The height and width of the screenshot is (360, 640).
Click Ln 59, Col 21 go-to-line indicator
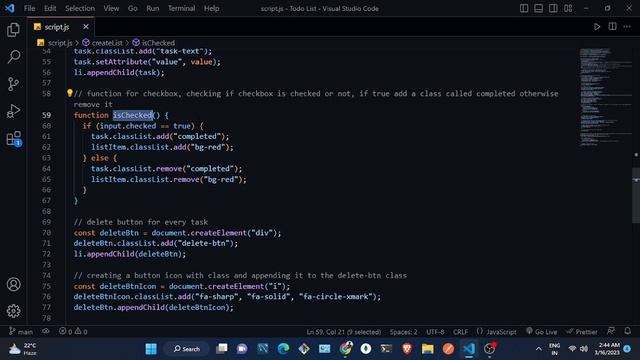[x=343, y=332]
